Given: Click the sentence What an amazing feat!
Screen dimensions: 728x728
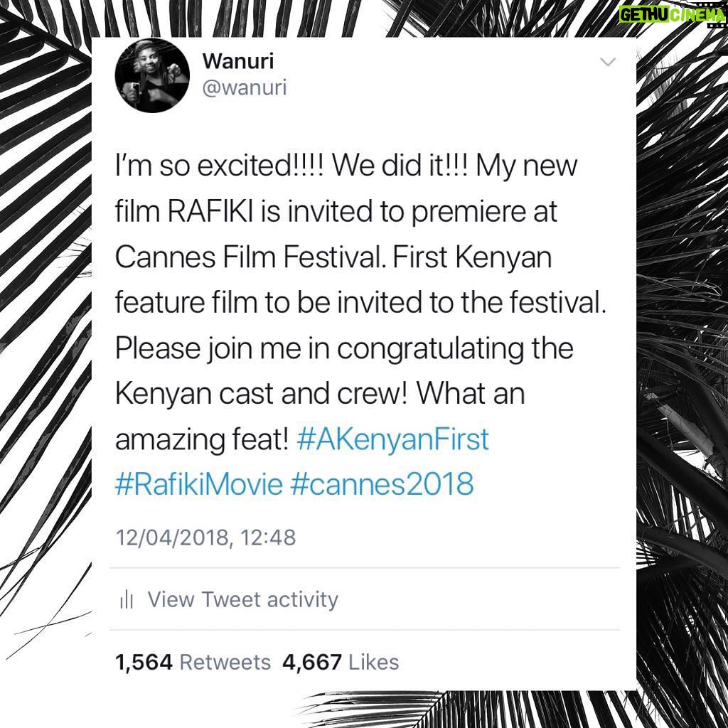Looking at the screenshot, I should (320, 417).
